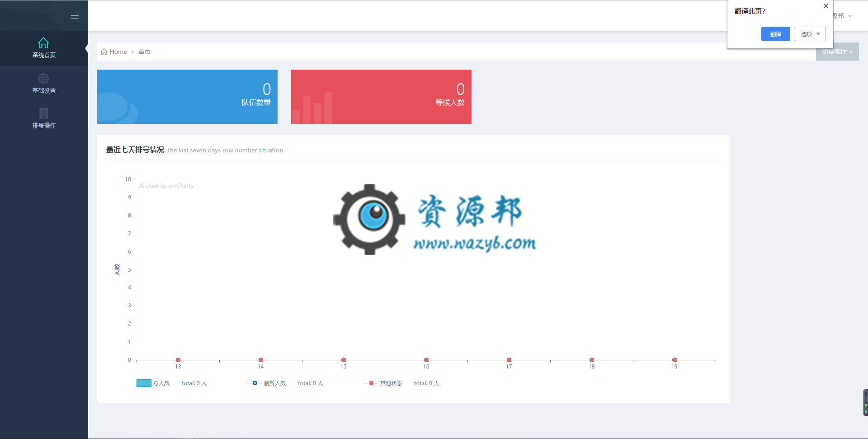This screenshot has width=868, height=439.
Task: Open the 选项 dropdown in translate popup
Action: 810,34
